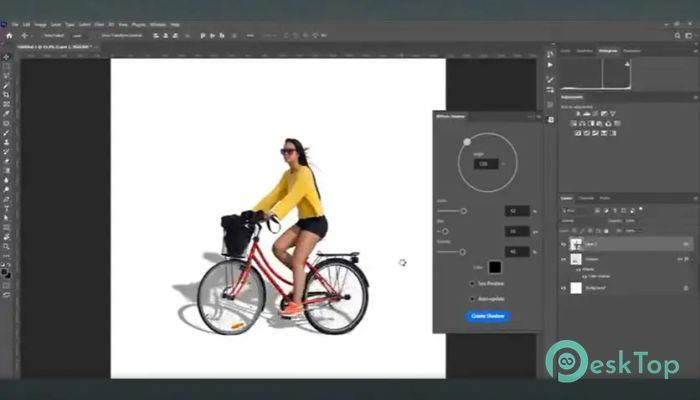Image resolution: width=700 pixels, height=400 pixels.
Task: Select the Pen tool
Action: (x=6, y=199)
